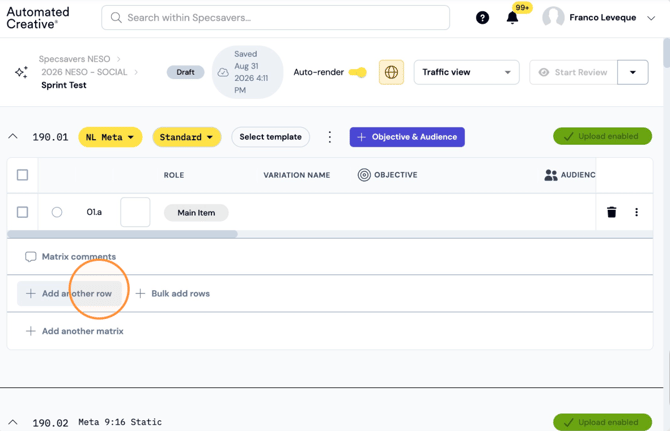The image size is (670, 431).
Task: Click the Search within Specsavers field
Action: [x=276, y=18]
